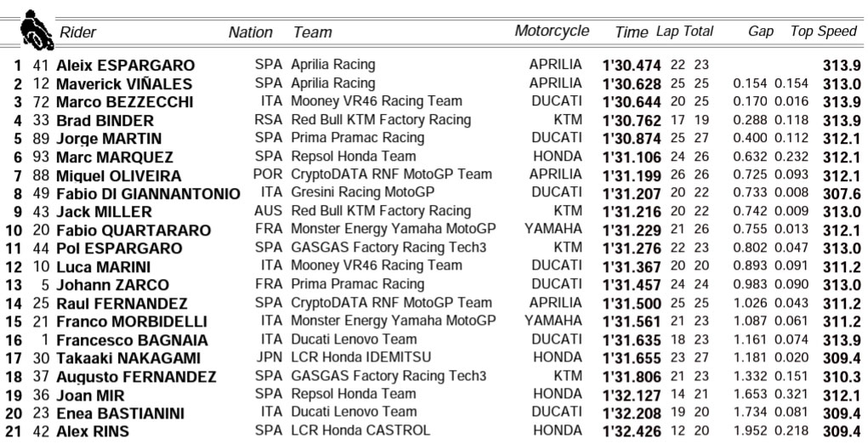The width and height of the screenshot is (868, 444).
Task: Click the Motorcycle column header
Action: [x=552, y=31]
